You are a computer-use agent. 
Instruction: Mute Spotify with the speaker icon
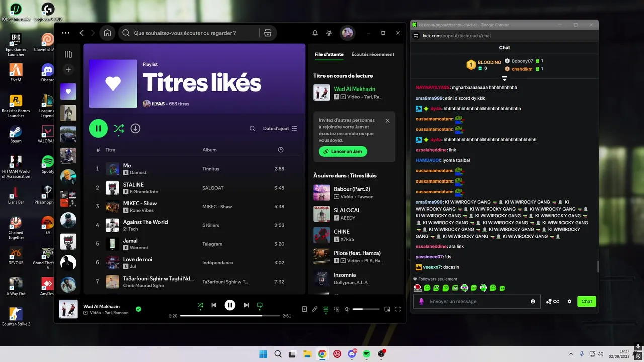pyautogui.click(x=347, y=309)
